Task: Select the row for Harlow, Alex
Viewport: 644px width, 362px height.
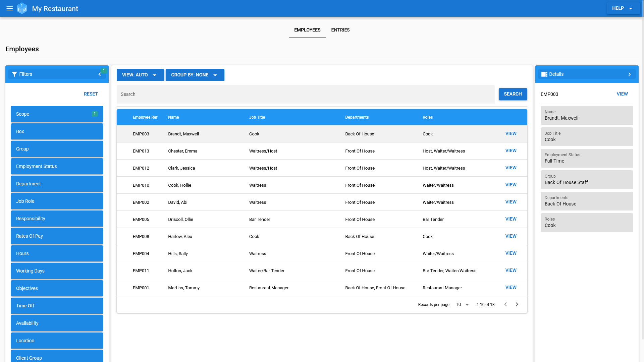Action: pos(322,236)
